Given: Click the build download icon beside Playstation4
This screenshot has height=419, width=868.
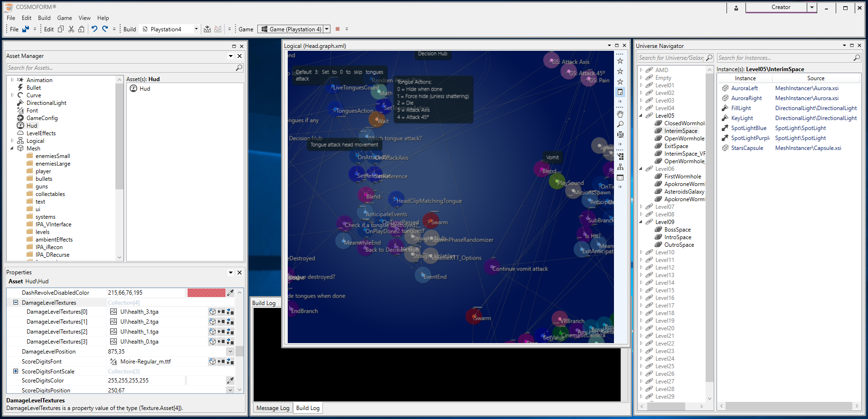Looking at the screenshot, I should pyautogui.click(x=208, y=29).
